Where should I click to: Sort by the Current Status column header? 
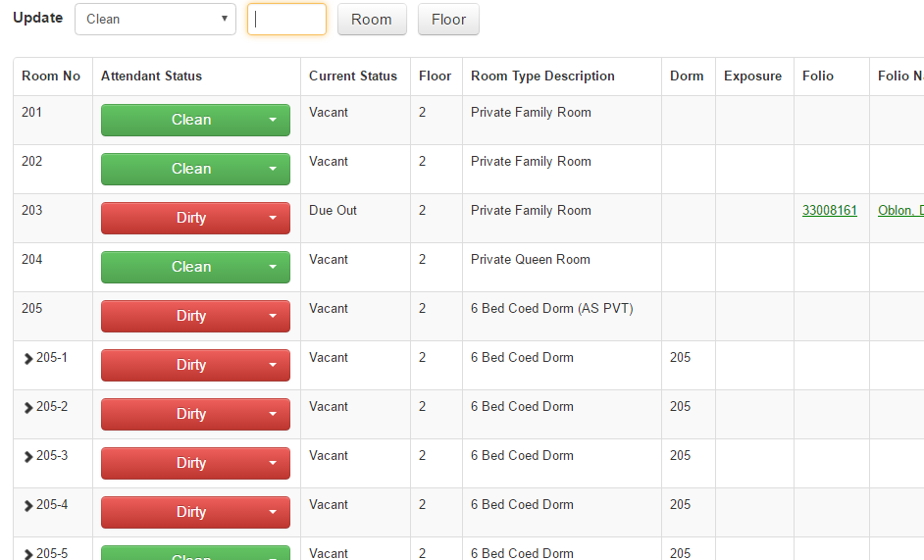click(x=353, y=76)
